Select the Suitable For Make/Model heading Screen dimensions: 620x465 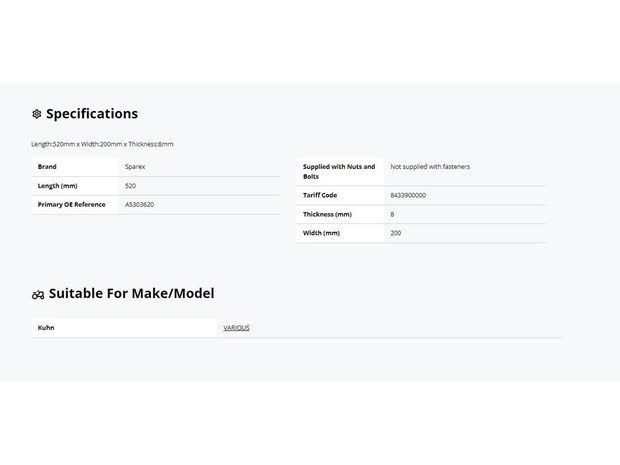point(131,293)
